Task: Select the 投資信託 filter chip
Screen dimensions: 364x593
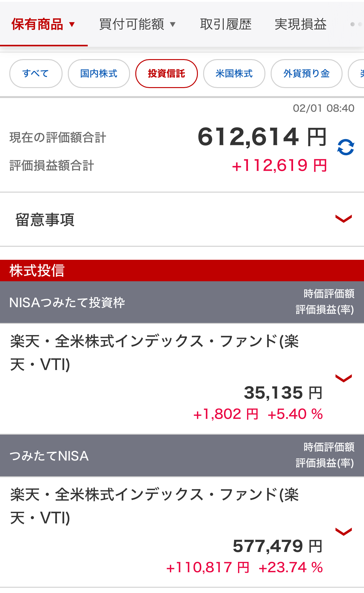Action: click(166, 74)
